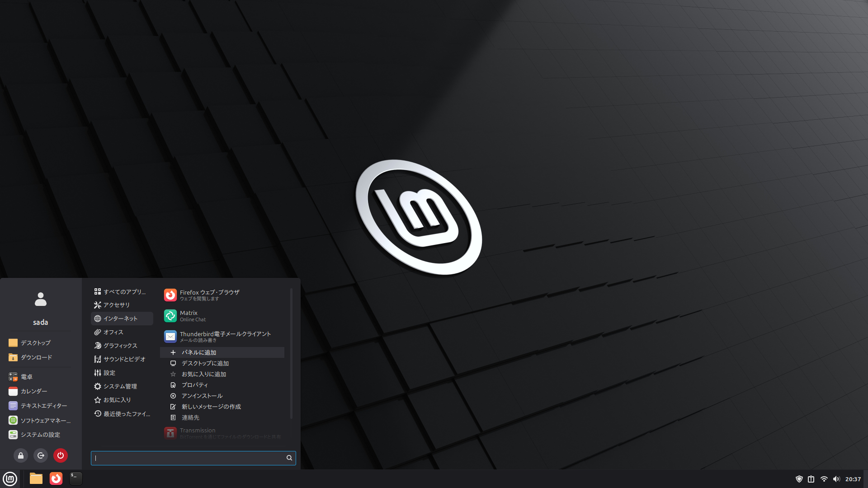
Task: Select お気に入りに追加 menu entry
Action: click(203, 374)
